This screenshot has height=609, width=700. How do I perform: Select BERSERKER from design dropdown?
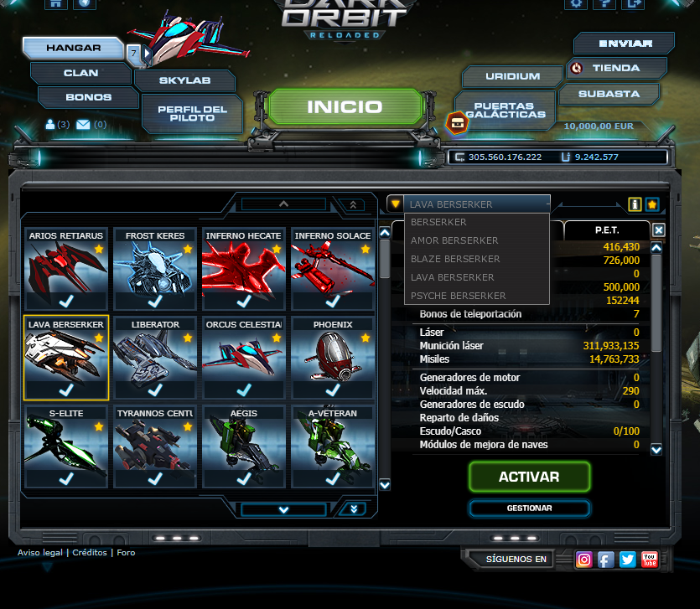pyautogui.click(x=477, y=222)
